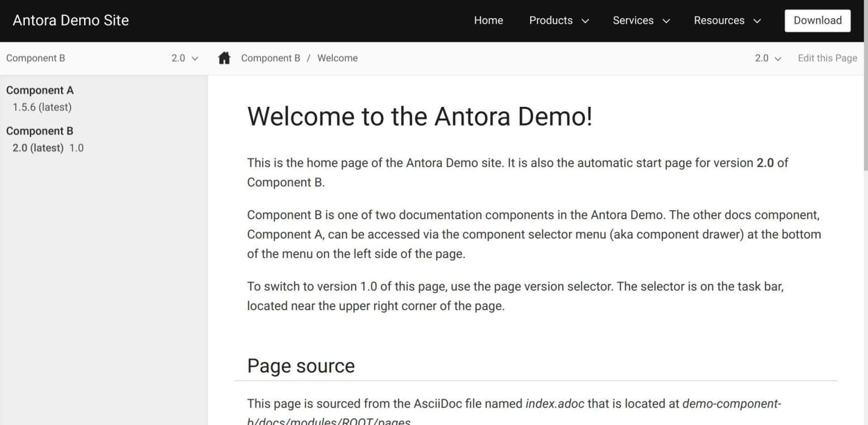Click the chevron next to Resources
The image size is (868, 425).
point(757,21)
